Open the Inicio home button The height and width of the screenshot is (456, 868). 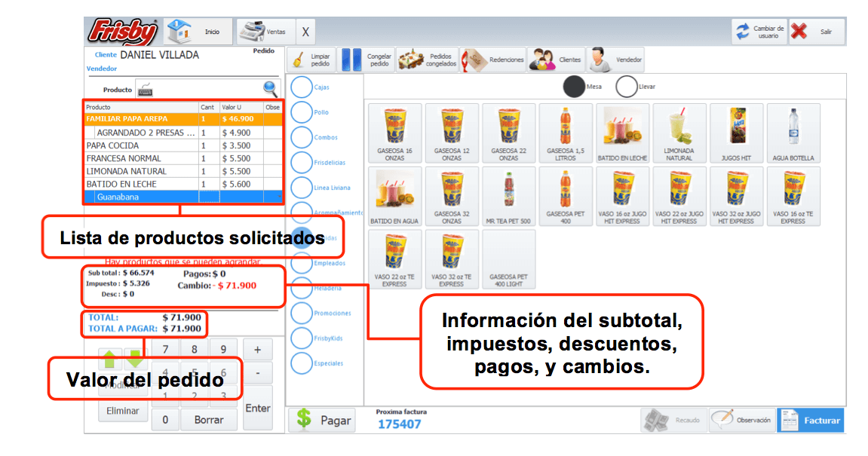coord(199,32)
